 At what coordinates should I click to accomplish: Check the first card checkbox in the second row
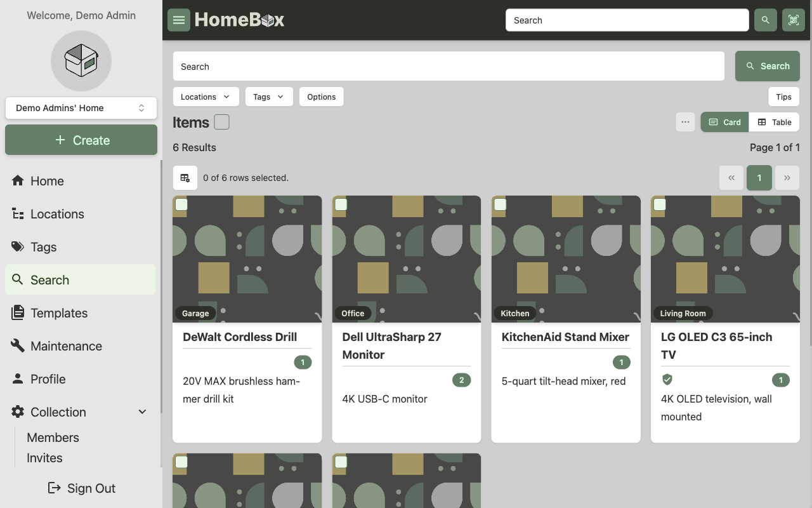[x=181, y=462]
